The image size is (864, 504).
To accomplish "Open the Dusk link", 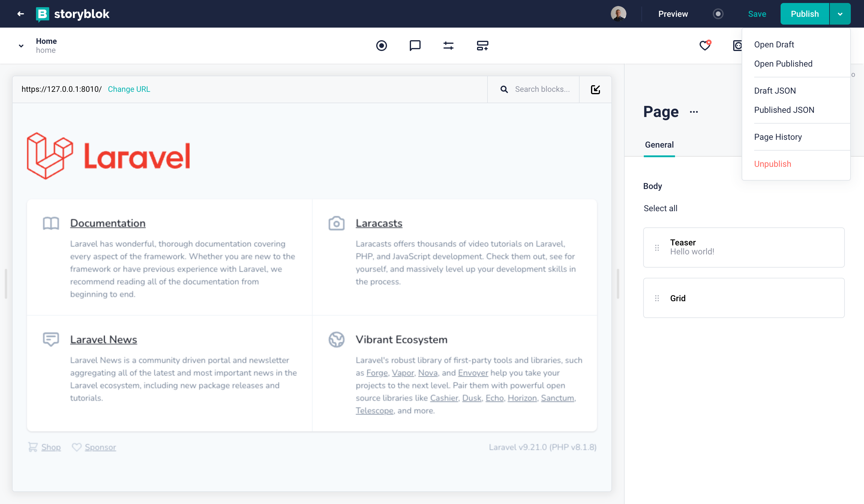I will (472, 398).
